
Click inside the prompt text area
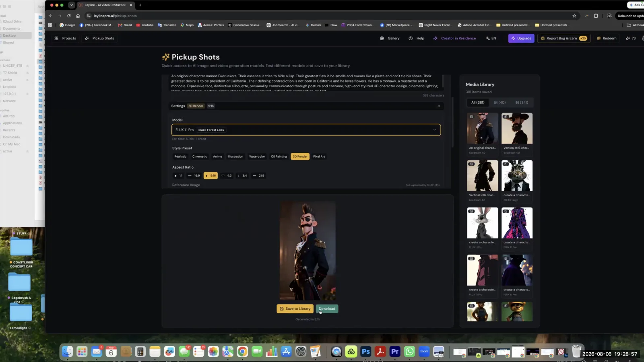[x=306, y=82]
